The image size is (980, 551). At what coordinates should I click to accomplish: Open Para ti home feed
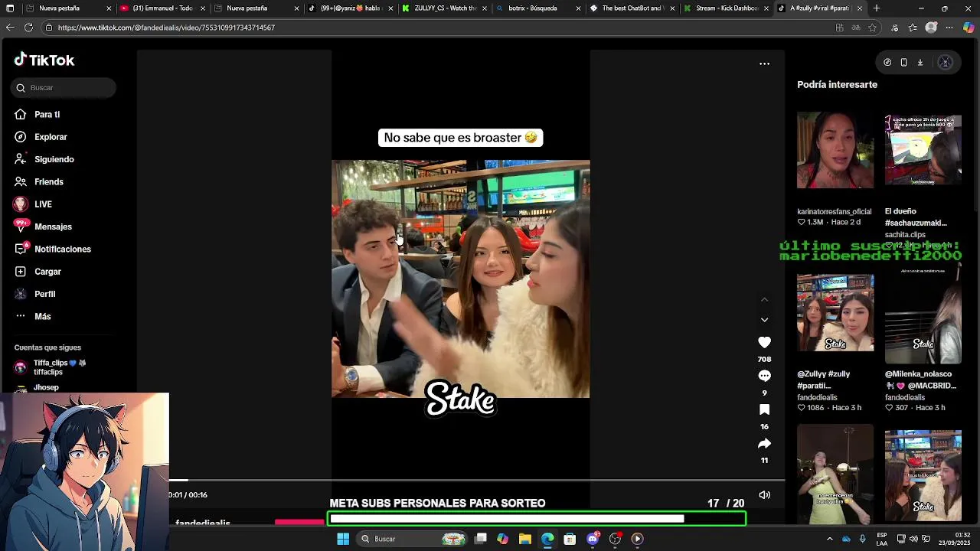pos(47,115)
